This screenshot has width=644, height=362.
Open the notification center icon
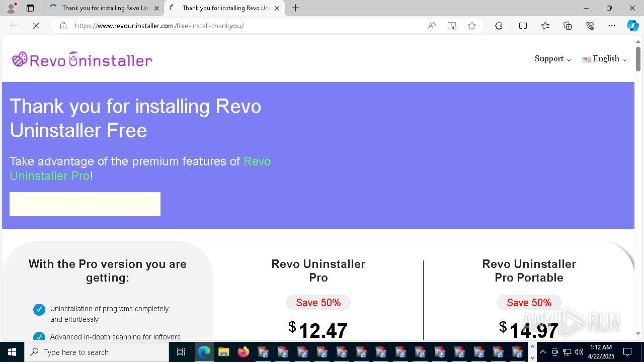627,352
